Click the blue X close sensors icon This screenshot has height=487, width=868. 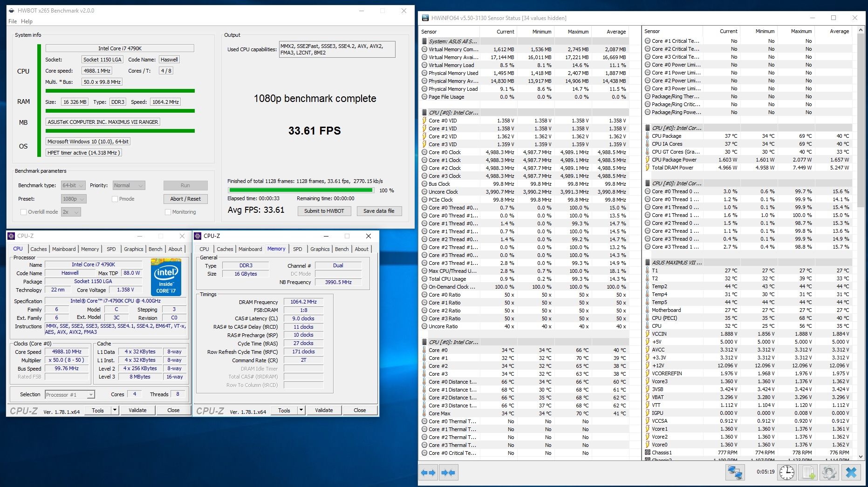pos(851,473)
